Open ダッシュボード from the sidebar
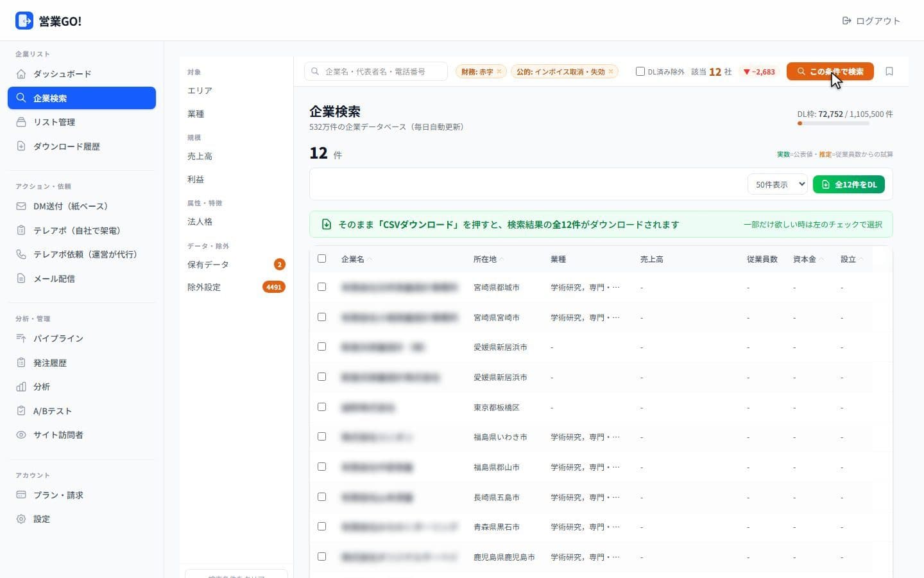 click(81, 74)
